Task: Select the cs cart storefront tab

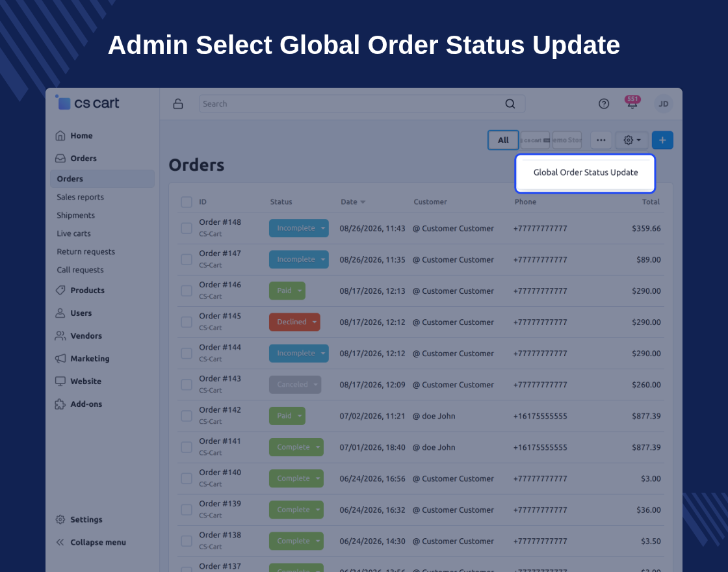Action: pyautogui.click(x=536, y=140)
